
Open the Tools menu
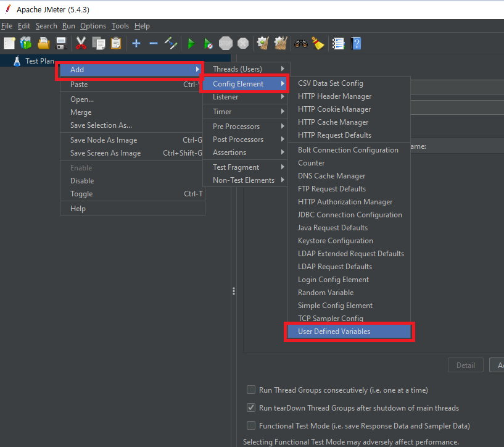coord(120,26)
